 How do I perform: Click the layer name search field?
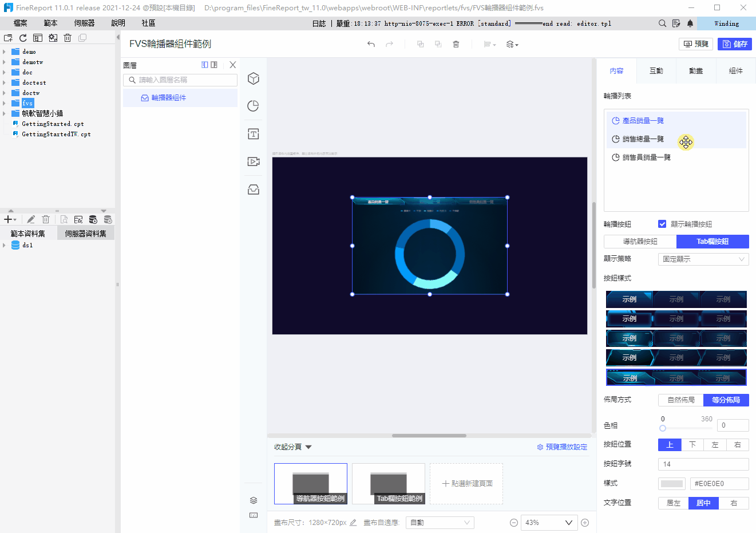180,80
